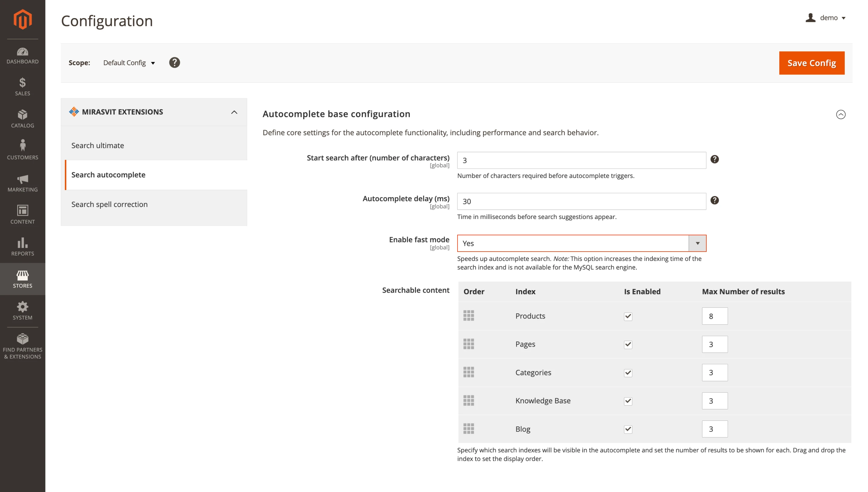Open the Scope Default Config dropdown

(x=129, y=63)
